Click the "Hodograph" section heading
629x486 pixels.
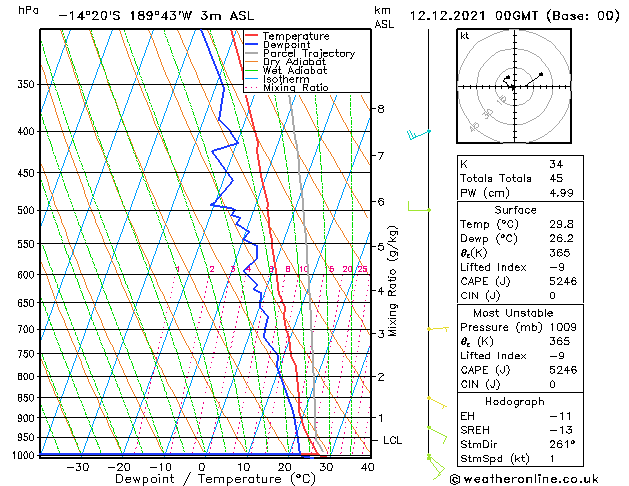tap(515, 402)
